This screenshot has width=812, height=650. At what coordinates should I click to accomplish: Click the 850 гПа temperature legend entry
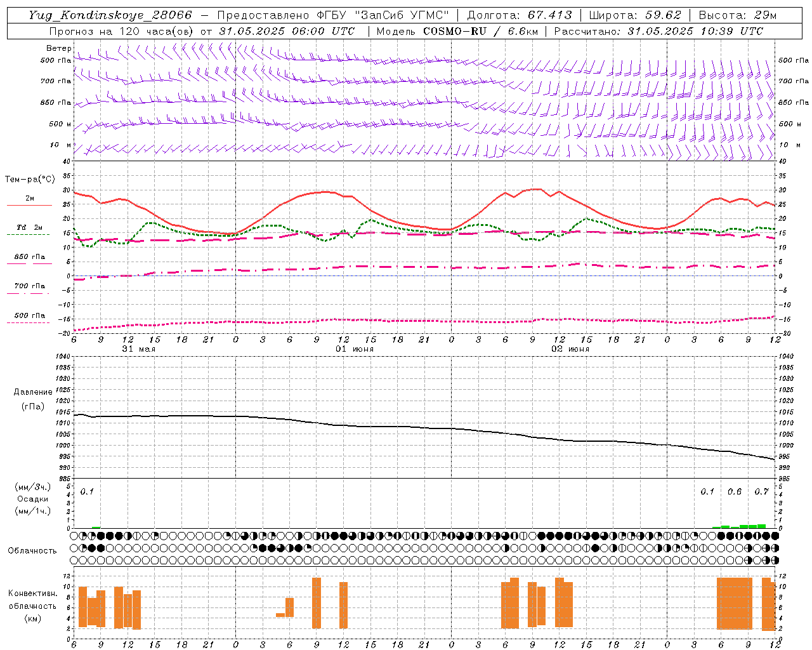point(29,257)
